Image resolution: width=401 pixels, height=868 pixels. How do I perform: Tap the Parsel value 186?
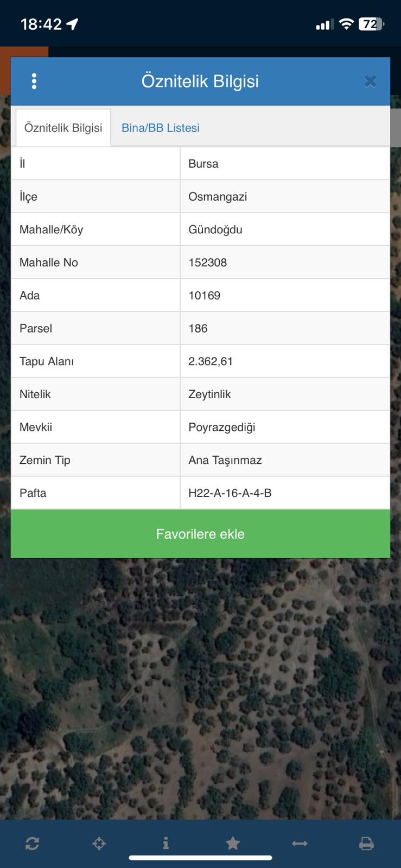198,328
